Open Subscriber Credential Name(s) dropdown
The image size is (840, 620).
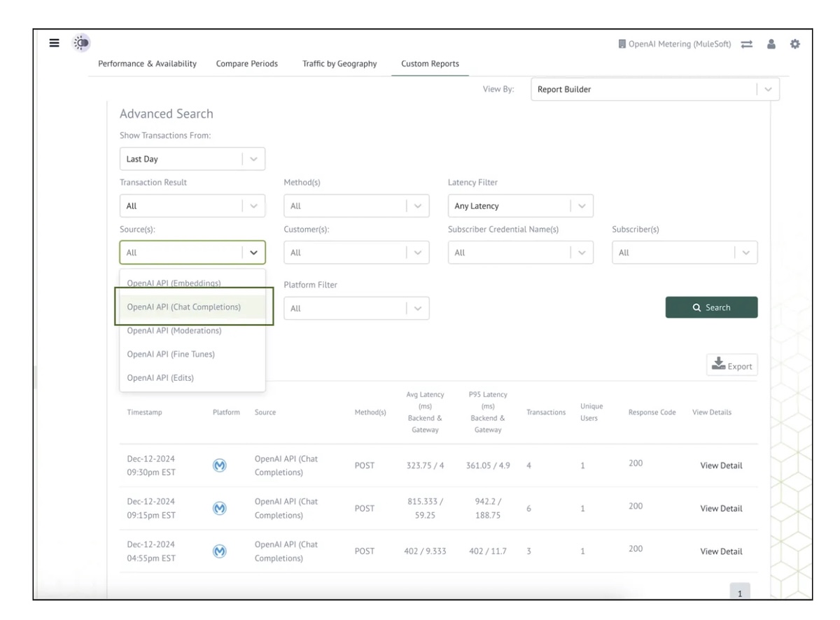[x=521, y=253]
